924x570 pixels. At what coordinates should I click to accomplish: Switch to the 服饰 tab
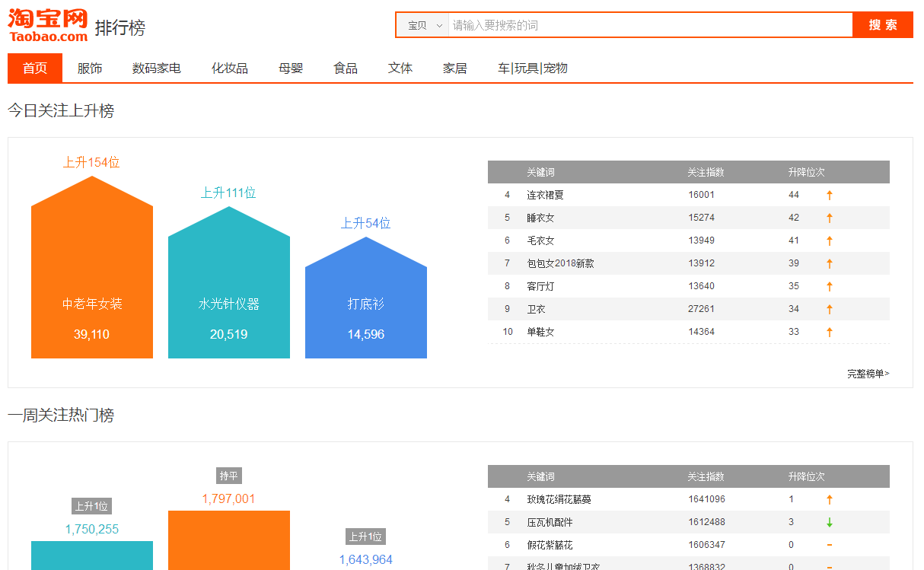point(90,68)
